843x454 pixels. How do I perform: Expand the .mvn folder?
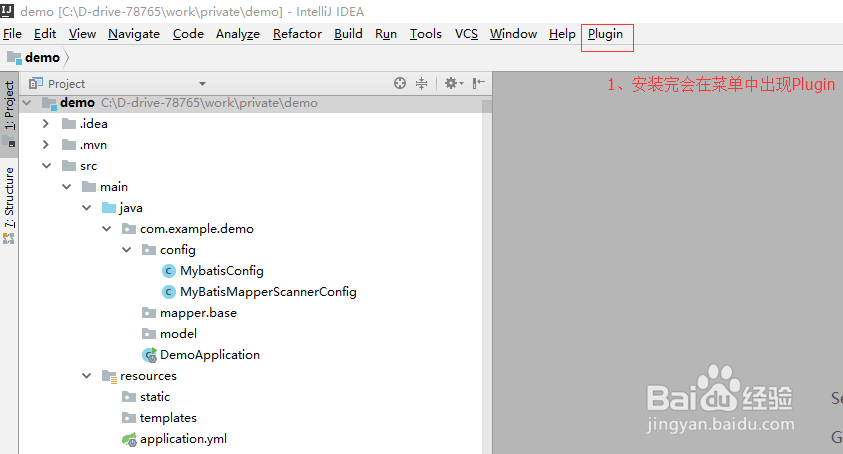[x=46, y=145]
